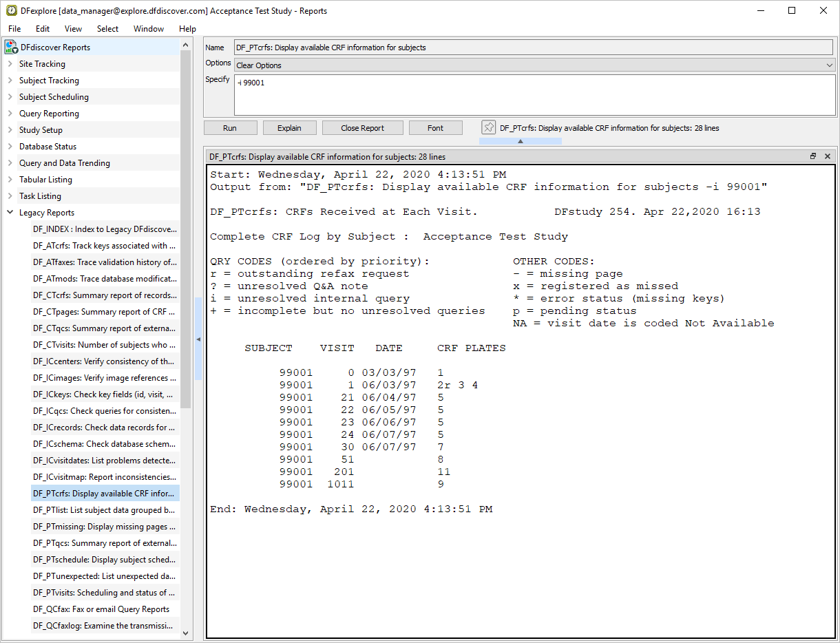
Task: Float the report output panel
Action: (813, 156)
